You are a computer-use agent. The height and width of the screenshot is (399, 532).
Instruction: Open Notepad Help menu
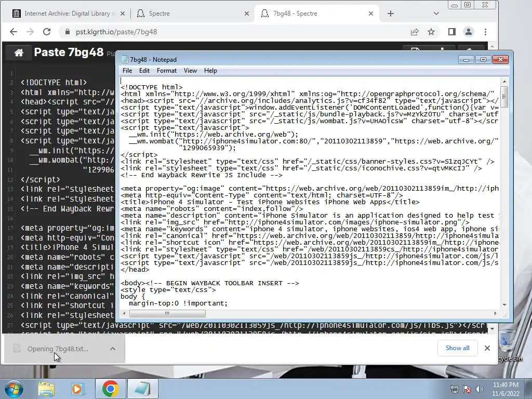[210, 71]
